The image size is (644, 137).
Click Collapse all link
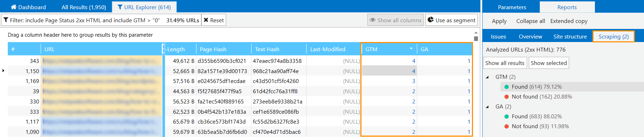pos(530,21)
